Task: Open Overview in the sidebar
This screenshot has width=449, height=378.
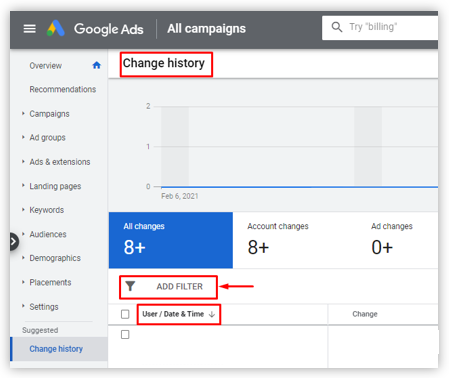Action: click(45, 66)
